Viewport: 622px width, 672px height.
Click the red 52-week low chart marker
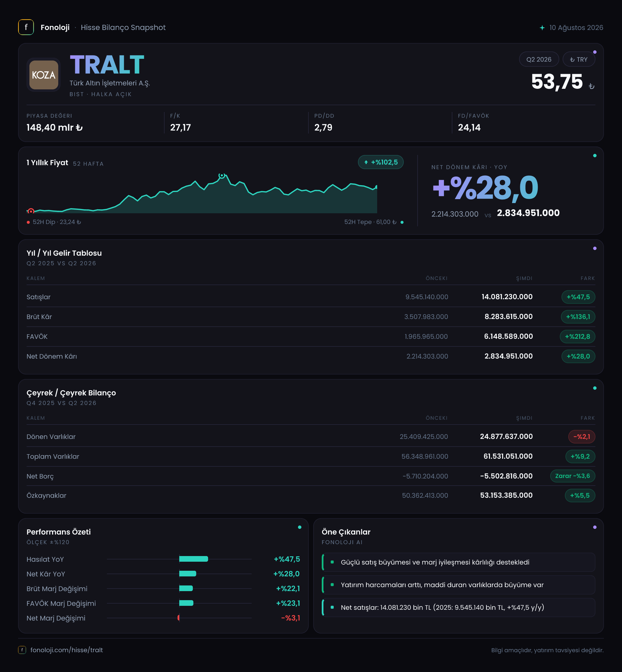pos(31,211)
